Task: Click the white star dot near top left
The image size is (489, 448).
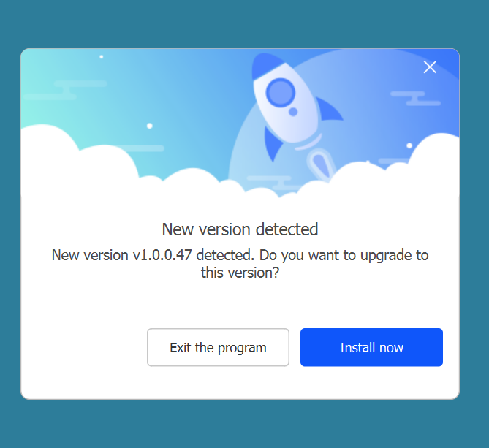Action: 102,57
